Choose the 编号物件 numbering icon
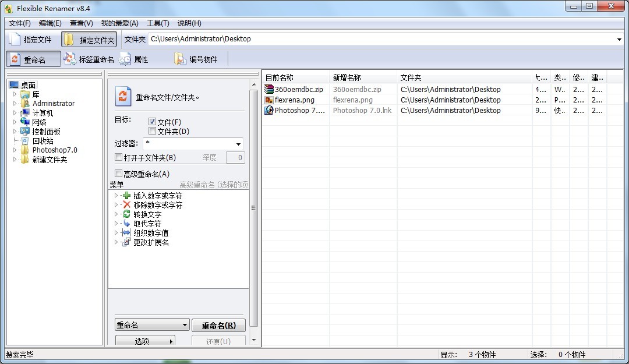Image resolution: width=629 pixels, height=364 pixels. 180,59
